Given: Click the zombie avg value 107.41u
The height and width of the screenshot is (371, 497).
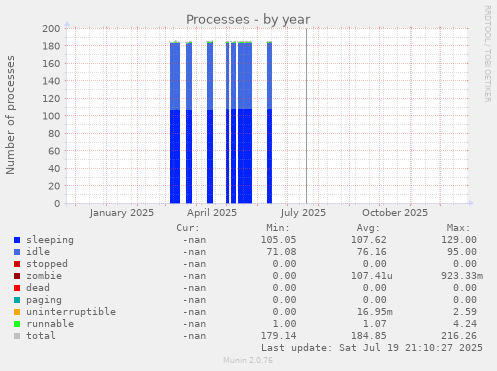Looking at the screenshot, I should 372,276.
